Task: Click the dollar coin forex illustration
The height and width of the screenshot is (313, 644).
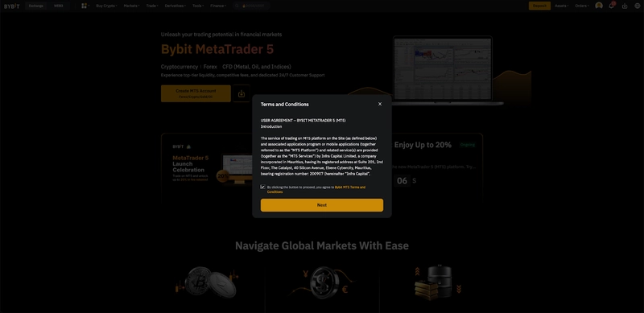Action: (x=322, y=282)
